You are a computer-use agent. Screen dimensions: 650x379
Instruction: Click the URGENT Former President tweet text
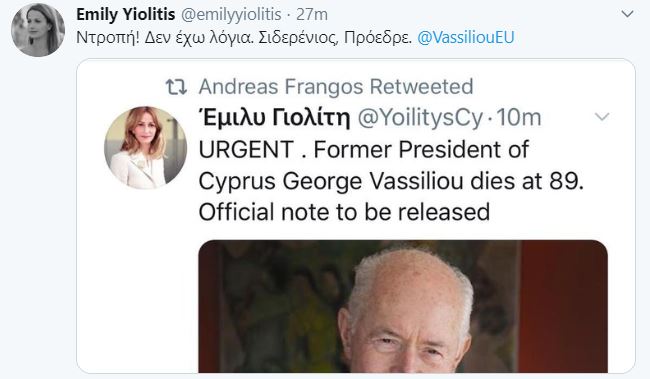[391, 181]
